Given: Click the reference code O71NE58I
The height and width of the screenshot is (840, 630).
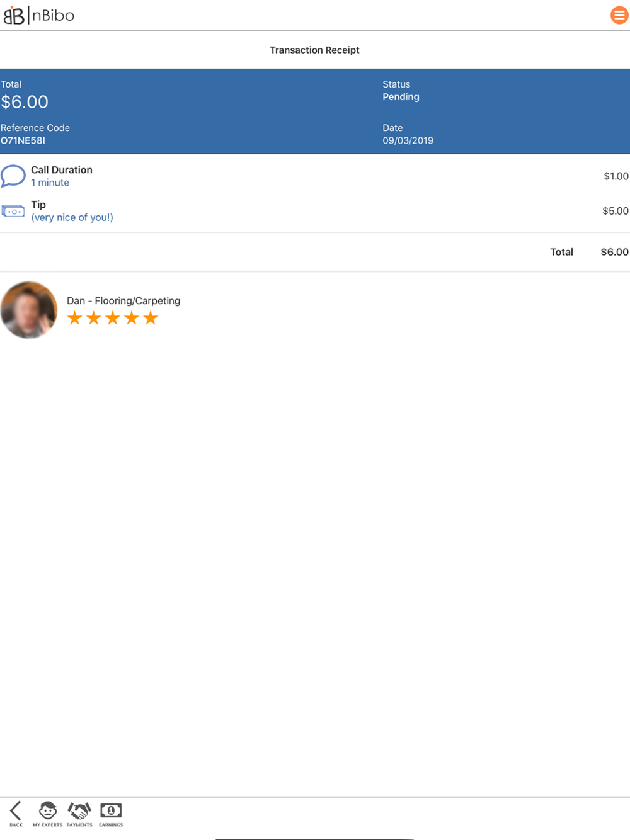Looking at the screenshot, I should point(23,140).
